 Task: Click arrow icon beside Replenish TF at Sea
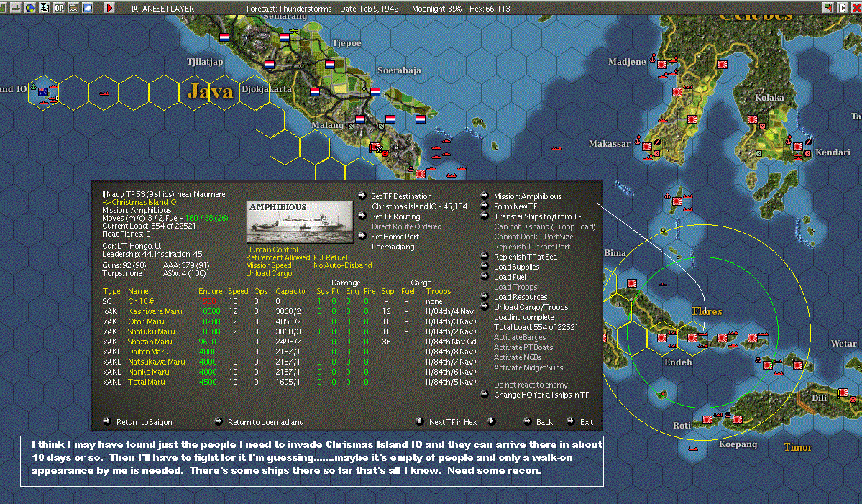(x=485, y=256)
